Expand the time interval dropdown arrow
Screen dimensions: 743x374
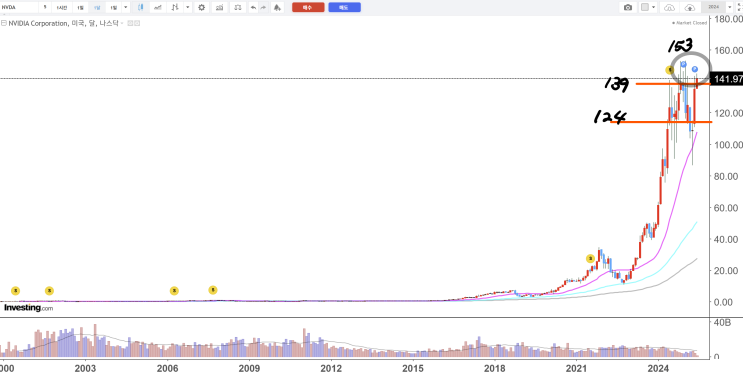[126, 8]
